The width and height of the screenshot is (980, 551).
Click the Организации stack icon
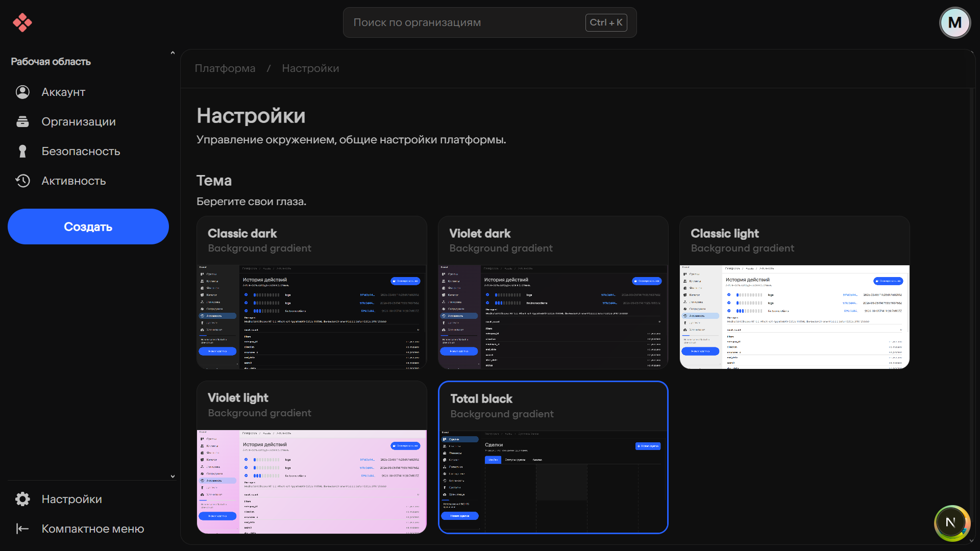(22, 121)
